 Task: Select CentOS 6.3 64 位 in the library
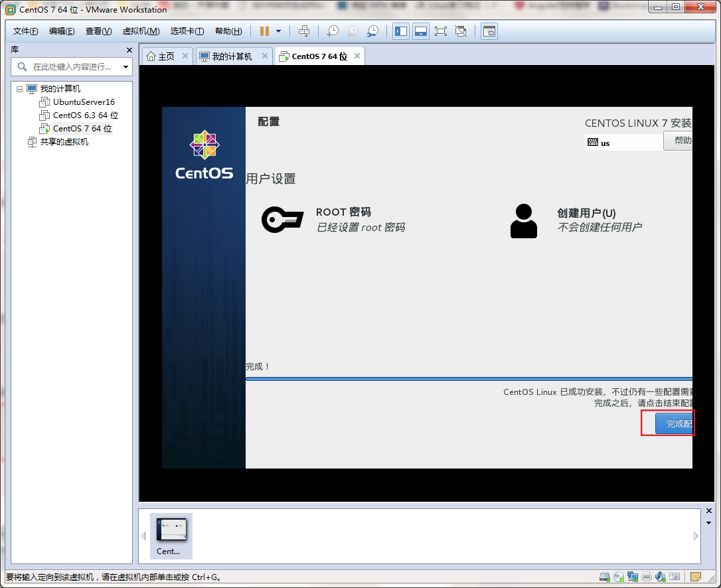point(86,115)
